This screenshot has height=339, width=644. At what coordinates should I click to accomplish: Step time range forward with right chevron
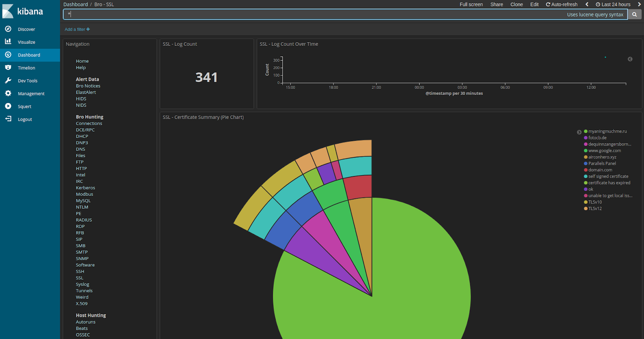point(639,4)
